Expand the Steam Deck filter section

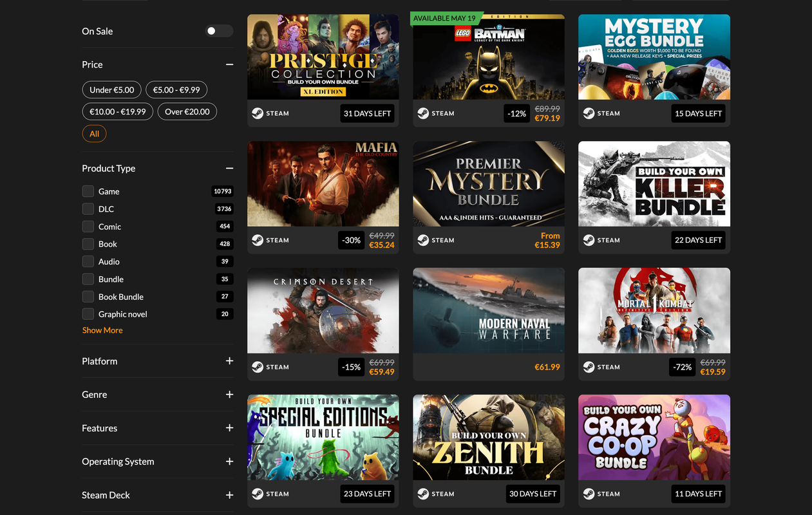tap(229, 495)
